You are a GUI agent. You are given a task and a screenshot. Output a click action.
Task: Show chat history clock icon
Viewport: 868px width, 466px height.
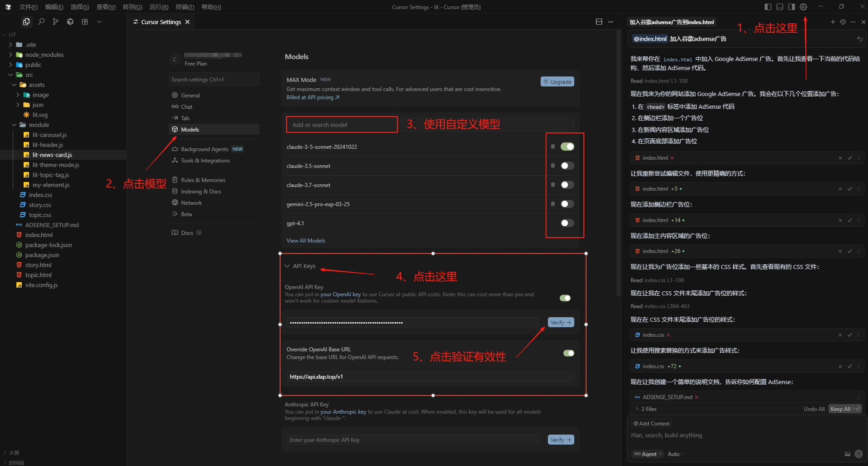pyautogui.click(x=843, y=22)
